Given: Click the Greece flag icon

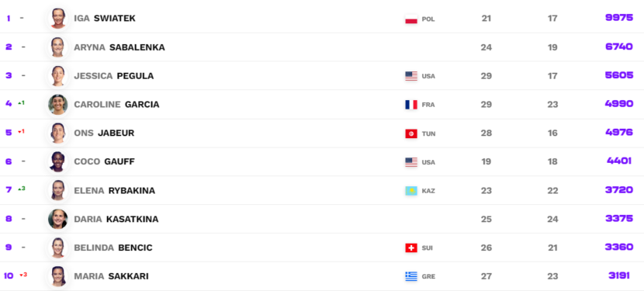Looking at the screenshot, I should 411,276.
